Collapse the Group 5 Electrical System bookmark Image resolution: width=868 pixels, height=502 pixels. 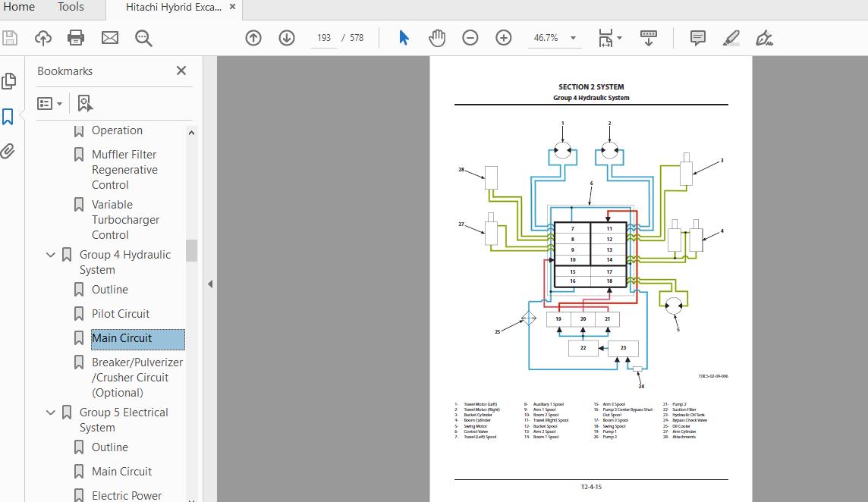(51, 413)
